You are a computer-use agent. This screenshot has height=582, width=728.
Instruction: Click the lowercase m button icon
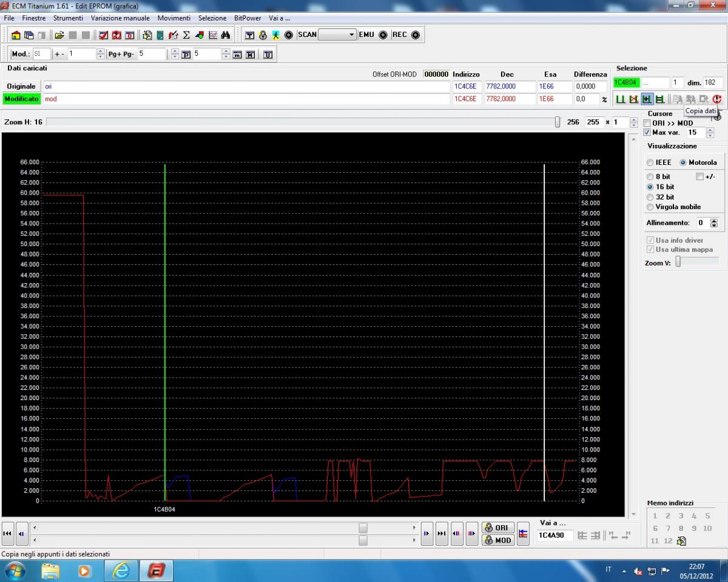coord(237,55)
